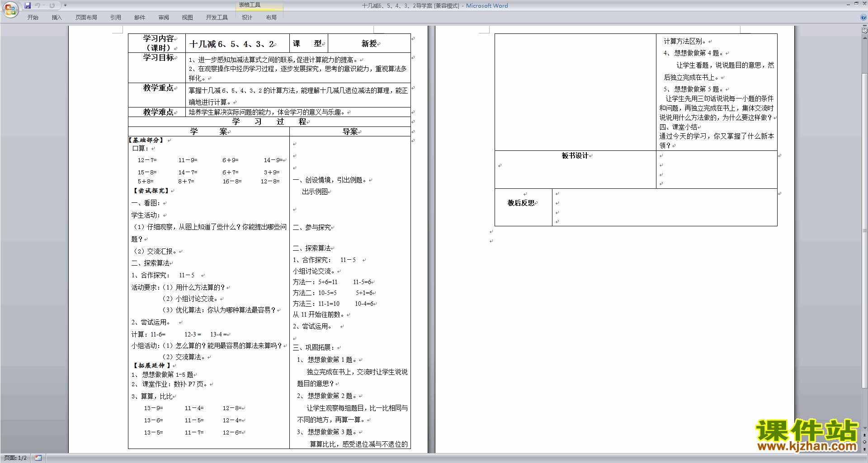Click the vertical scrollbar down arrow
This screenshot has height=463, width=868.
click(x=864, y=428)
